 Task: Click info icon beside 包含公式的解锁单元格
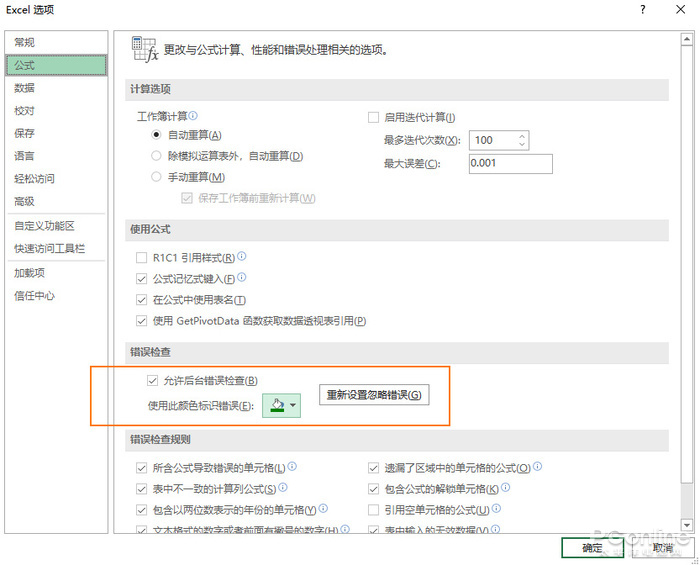pyautogui.click(x=506, y=488)
